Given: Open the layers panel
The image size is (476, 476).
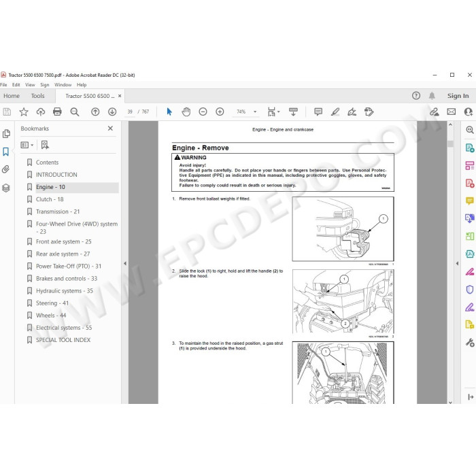Looking at the screenshot, I should tap(6, 188).
